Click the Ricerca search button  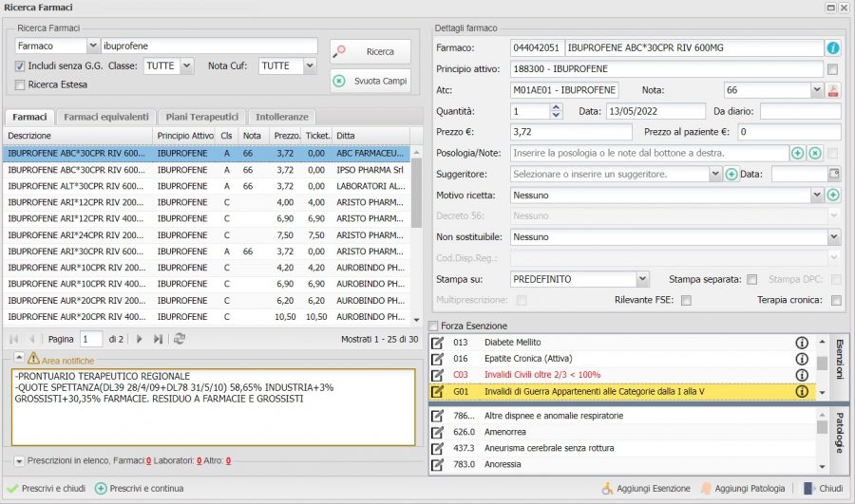click(x=370, y=52)
